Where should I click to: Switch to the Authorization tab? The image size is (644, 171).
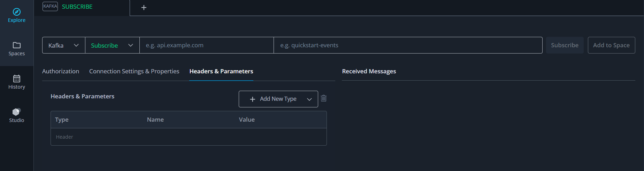pyautogui.click(x=61, y=71)
